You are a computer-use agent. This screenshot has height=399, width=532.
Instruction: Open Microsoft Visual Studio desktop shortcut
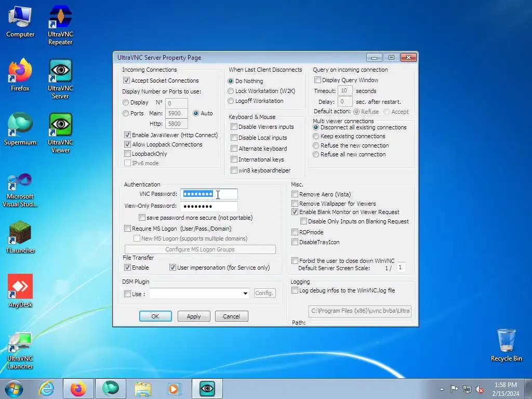pyautogui.click(x=20, y=190)
